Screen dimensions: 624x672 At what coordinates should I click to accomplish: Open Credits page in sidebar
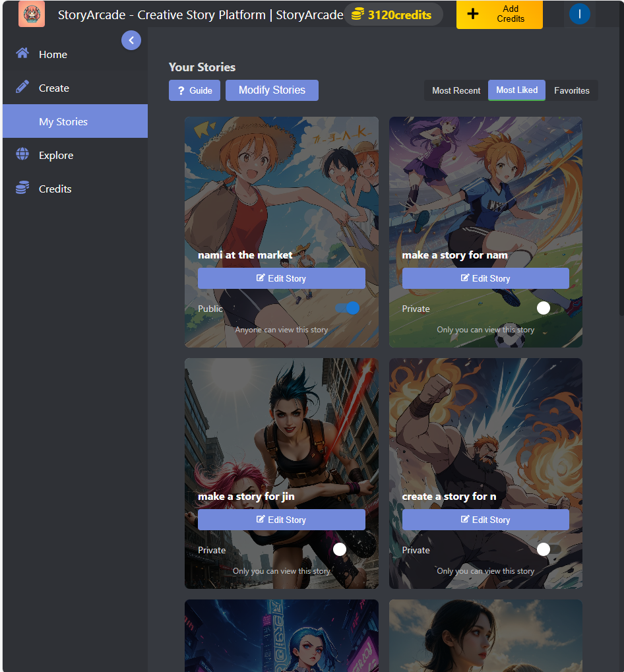pyautogui.click(x=75, y=189)
